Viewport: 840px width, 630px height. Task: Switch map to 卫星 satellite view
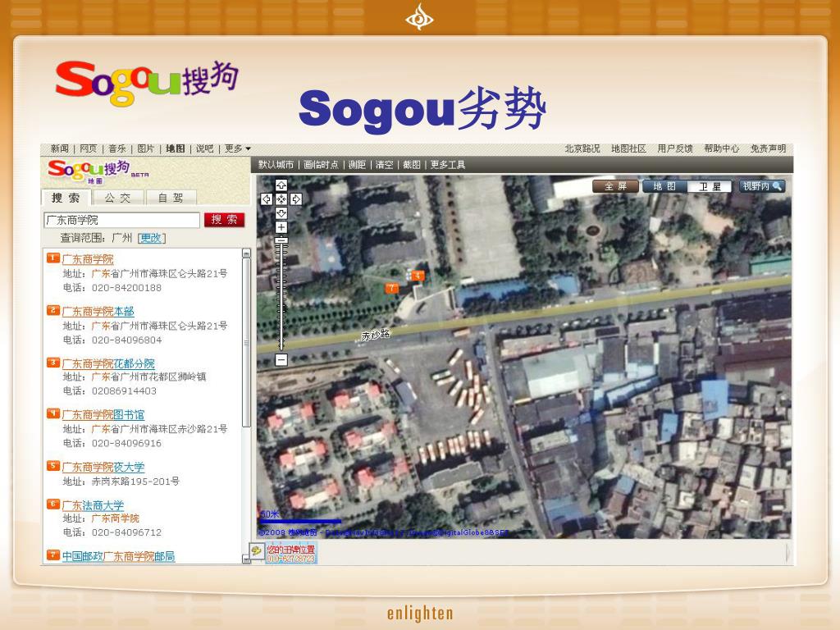pyautogui.click(x=710, y=186)
